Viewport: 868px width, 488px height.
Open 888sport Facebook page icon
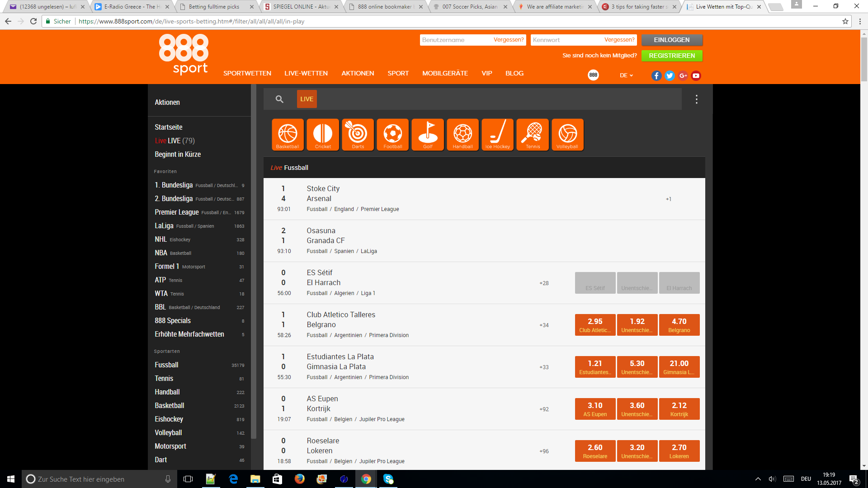(x=656, y=75)
